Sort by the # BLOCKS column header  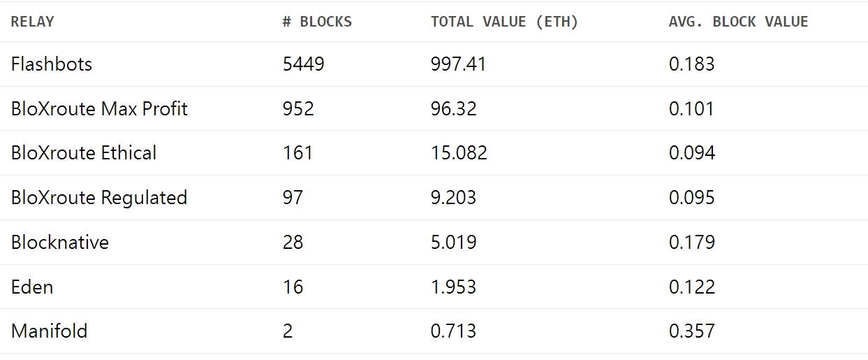tap(317, 22)
